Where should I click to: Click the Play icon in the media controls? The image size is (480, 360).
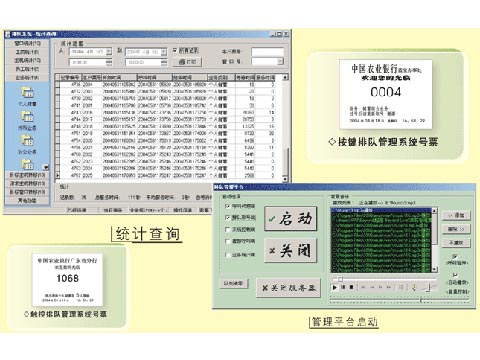(x=335, y=287)
